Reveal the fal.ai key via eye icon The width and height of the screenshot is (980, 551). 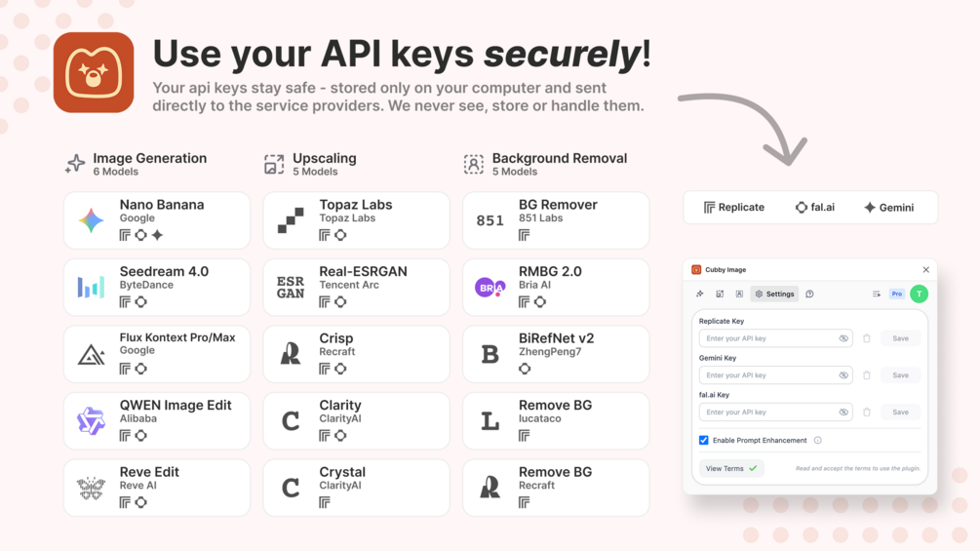coord(843,413)
